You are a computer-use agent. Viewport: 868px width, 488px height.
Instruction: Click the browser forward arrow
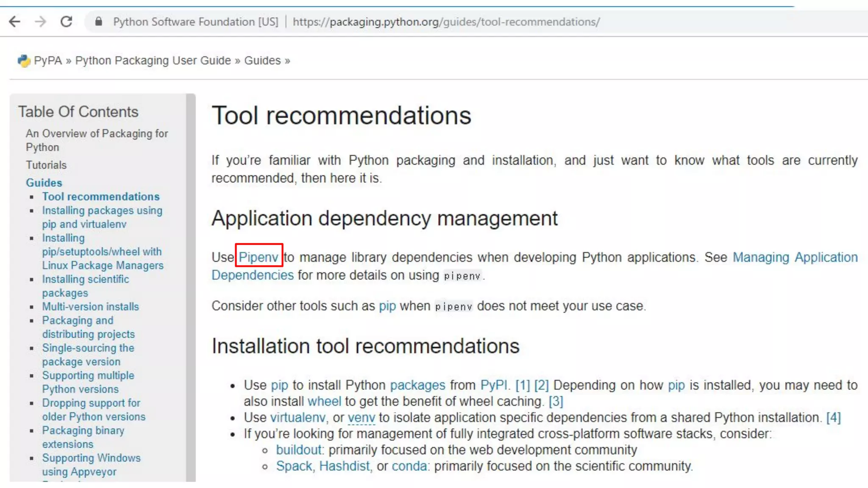point(40,22)
